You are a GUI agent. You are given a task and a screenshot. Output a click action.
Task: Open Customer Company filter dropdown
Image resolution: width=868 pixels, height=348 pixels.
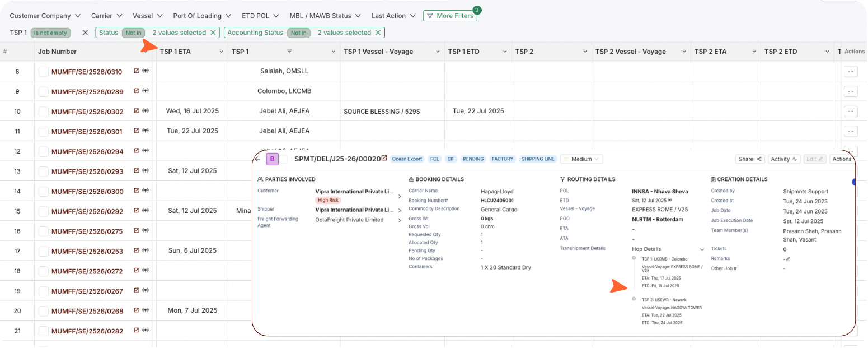[x=45, y=16]
